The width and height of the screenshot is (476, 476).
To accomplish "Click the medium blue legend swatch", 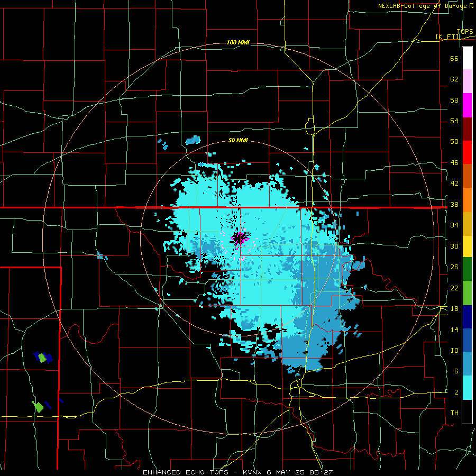I will [467, 340].
